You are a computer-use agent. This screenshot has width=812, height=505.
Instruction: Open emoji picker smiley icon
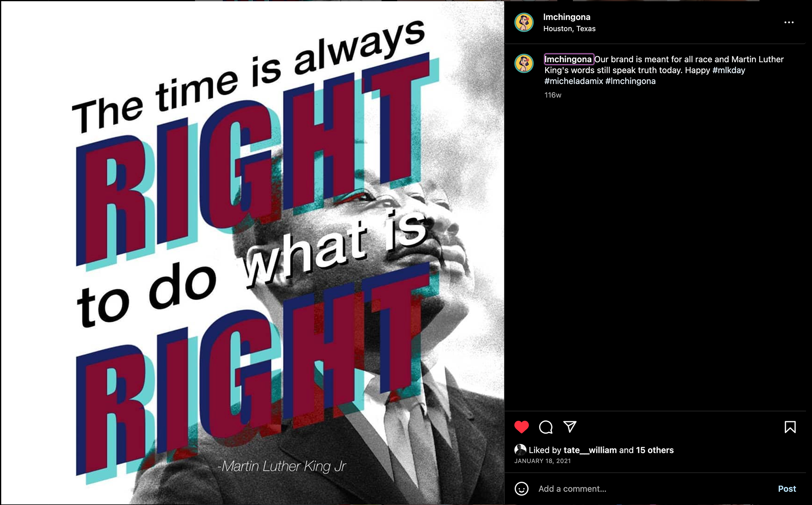click(521, 489)
